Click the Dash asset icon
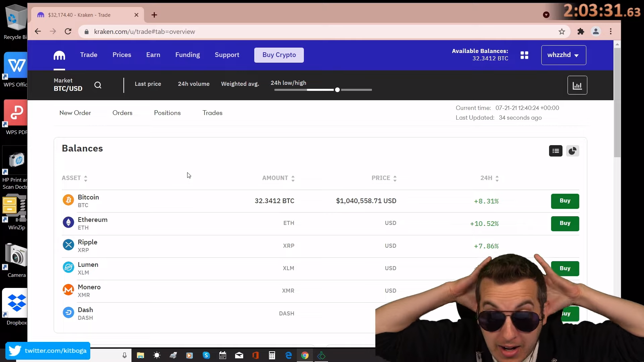644x362 pixels. pyautogui.click(x=68, y=312)
